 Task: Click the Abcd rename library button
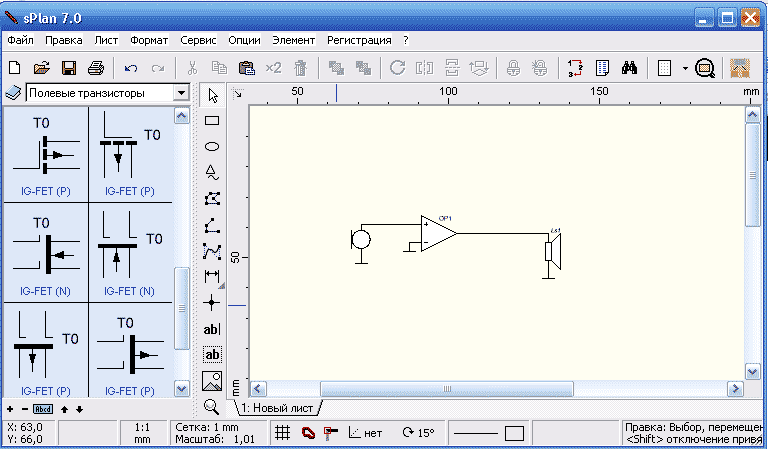pos(43,409)
